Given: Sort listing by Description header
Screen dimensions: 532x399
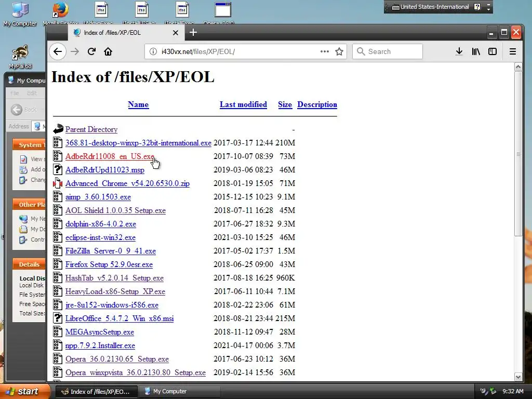Looking at the screenshot, I should point(317,104).
